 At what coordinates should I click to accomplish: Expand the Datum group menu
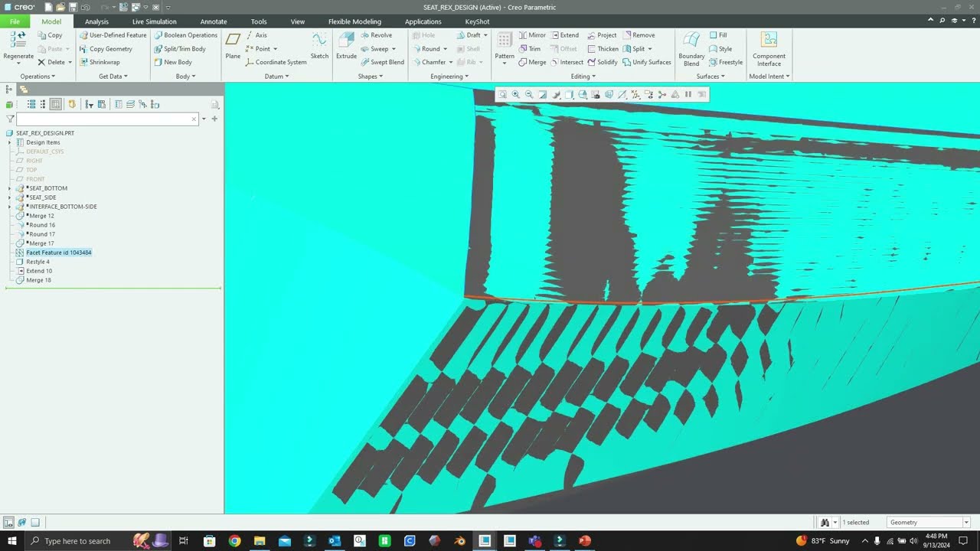(x=276, y=77)
